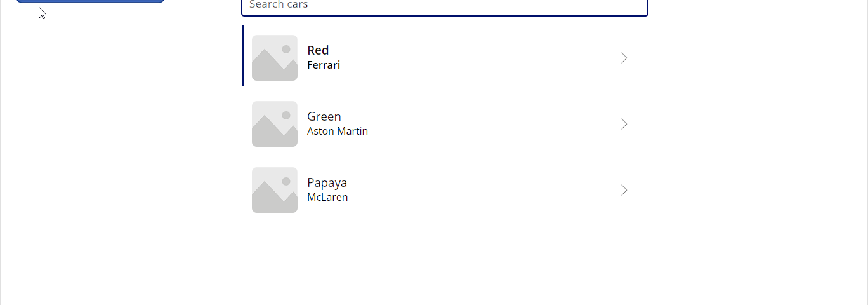The image size is (868, 305).
Task: Click the blue selection bar beside Red
Action: pos(243,56)
